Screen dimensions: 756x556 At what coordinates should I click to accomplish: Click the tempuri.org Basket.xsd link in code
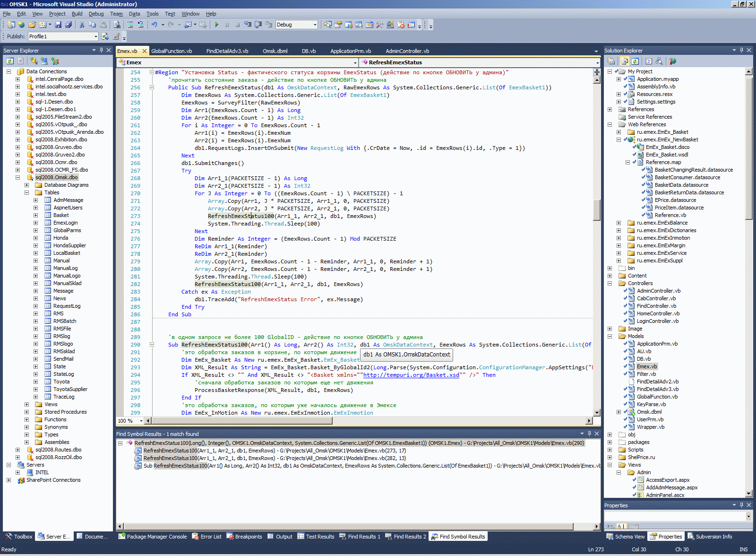coord(411,375)
